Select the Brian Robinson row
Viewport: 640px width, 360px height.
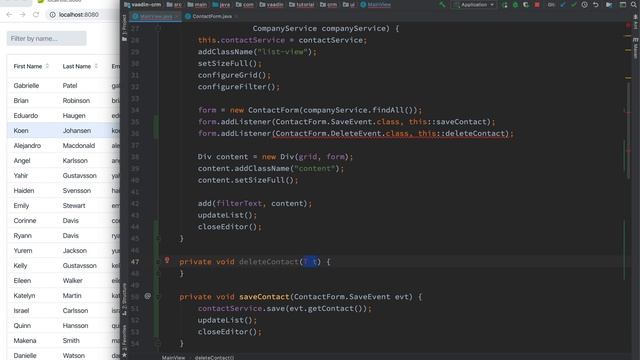click(63, 100)
